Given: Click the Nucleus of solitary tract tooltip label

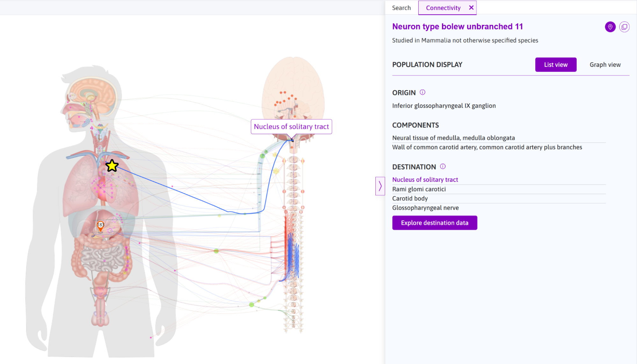Looking at the screenshot, I should 291,126.
